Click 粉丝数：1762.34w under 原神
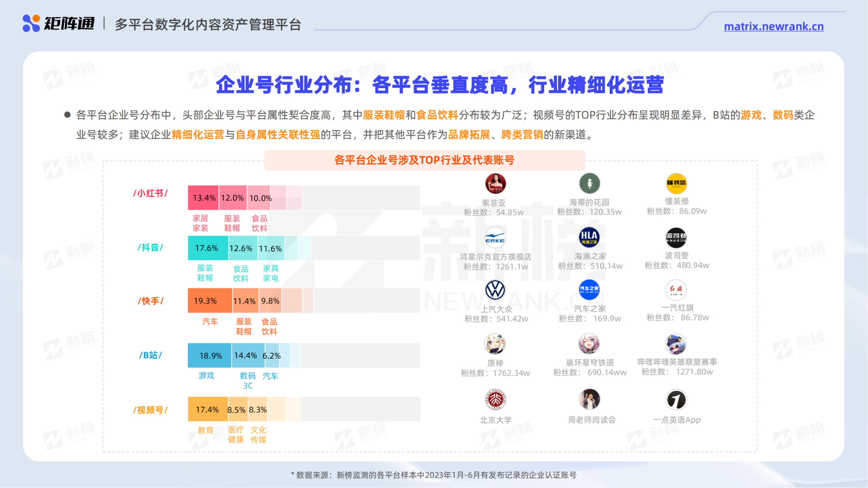The width and height of the screenshot is (868, 488). 495,373
